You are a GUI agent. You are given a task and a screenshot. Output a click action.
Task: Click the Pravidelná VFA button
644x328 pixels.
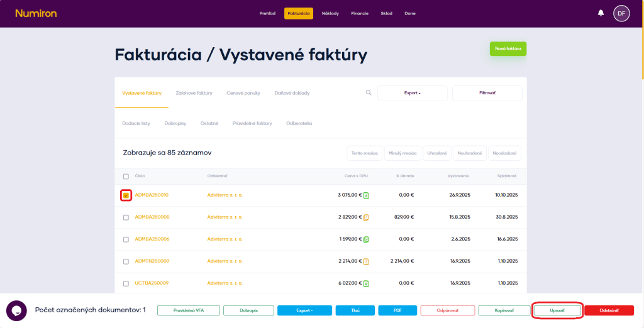[189, 311]
